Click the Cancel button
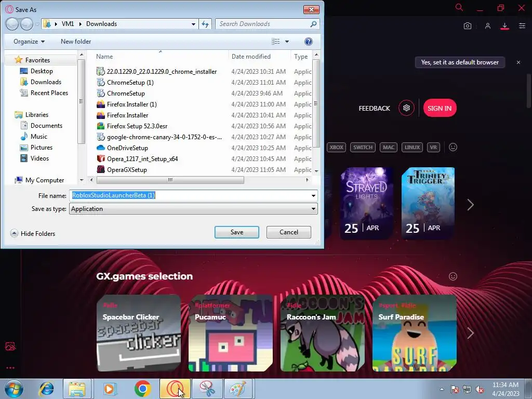532x399 pixels. coord(289,232)
